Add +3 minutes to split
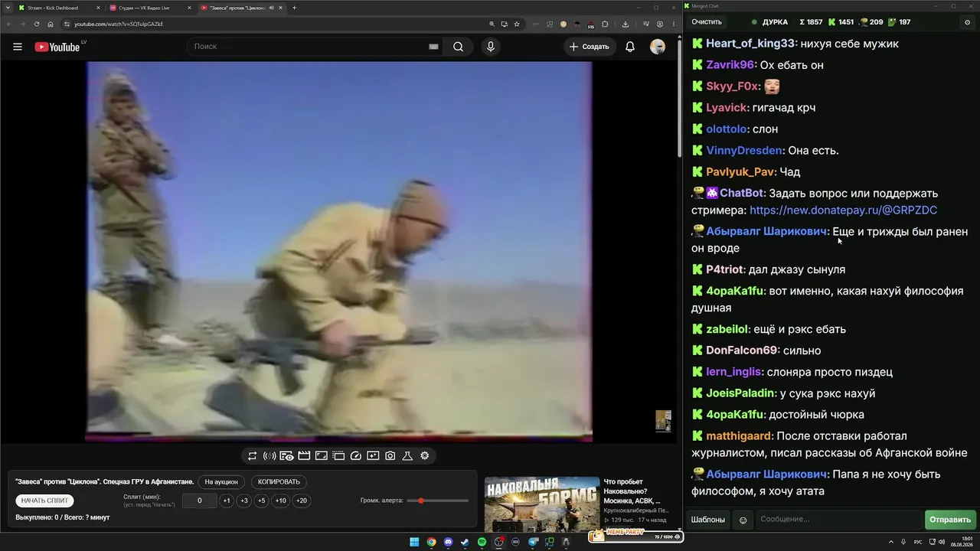The width and height of the screenshot is (980, 551). pos(243,500)
